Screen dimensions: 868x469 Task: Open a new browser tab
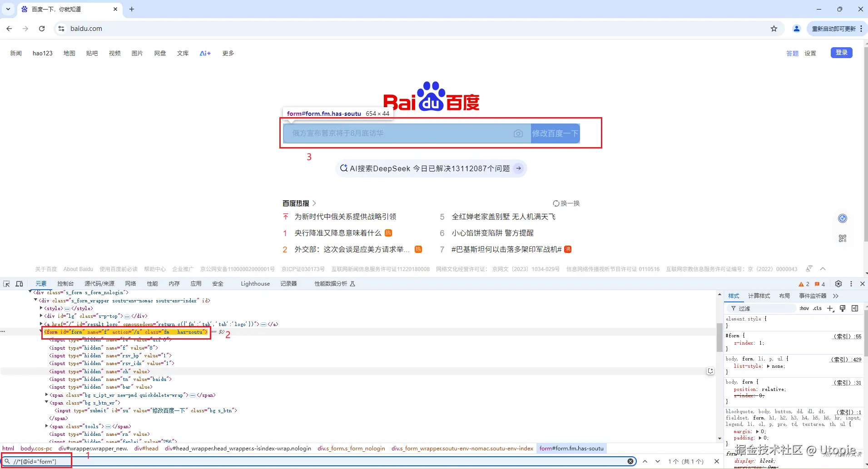pos(132,9)
